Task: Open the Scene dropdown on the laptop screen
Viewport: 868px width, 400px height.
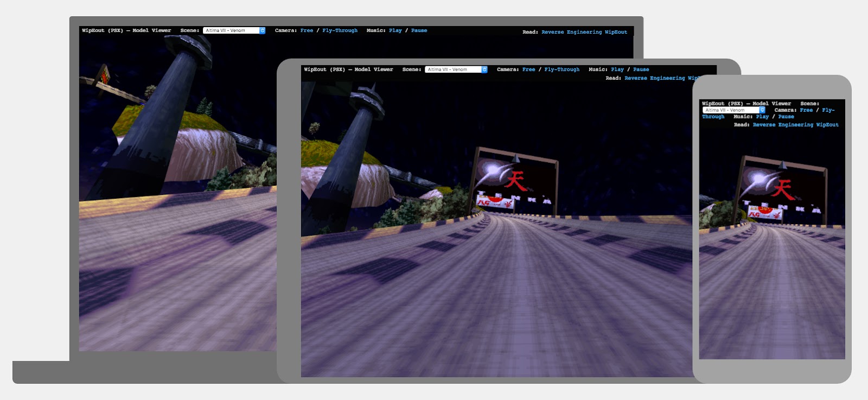Action: [x=234, y=30]
